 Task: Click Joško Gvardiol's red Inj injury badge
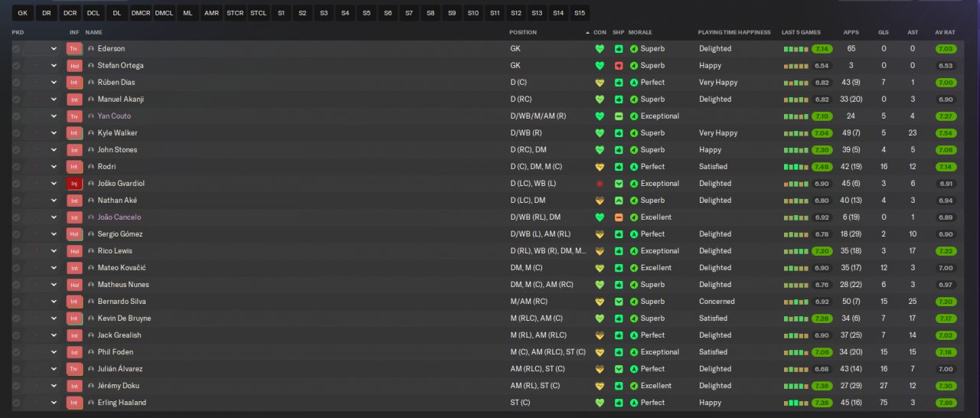click(74, 183)
